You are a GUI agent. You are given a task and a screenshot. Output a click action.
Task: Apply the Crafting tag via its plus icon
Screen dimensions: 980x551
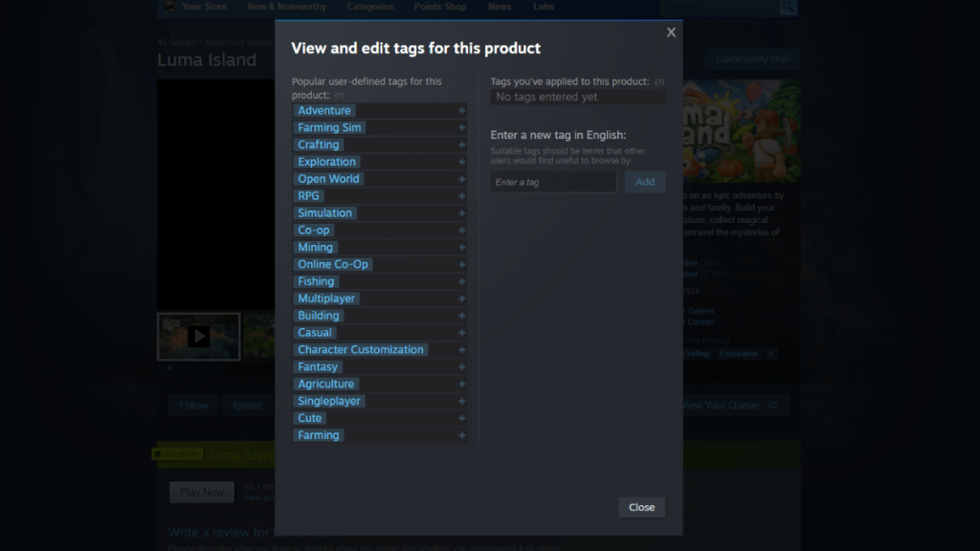pos(461,144)
